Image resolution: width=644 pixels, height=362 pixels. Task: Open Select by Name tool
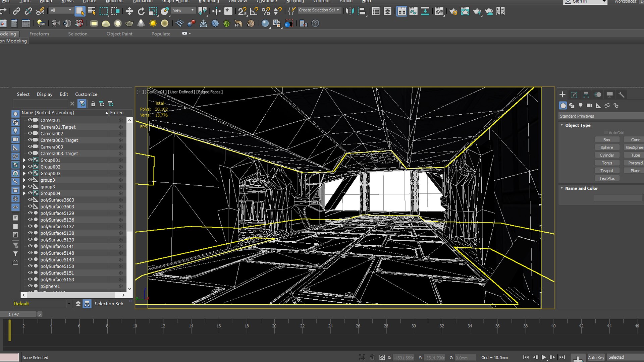coord(92,11)
